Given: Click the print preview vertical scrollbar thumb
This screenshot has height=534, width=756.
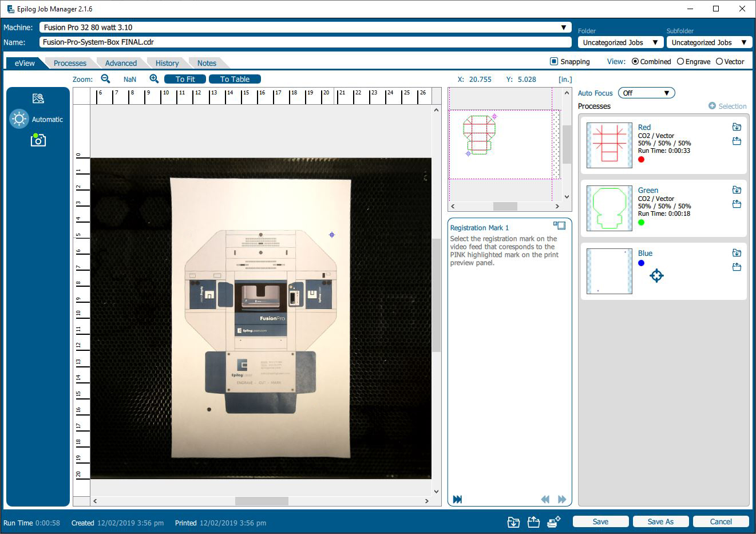Looking at the screenshot, I should coord(567,144).
